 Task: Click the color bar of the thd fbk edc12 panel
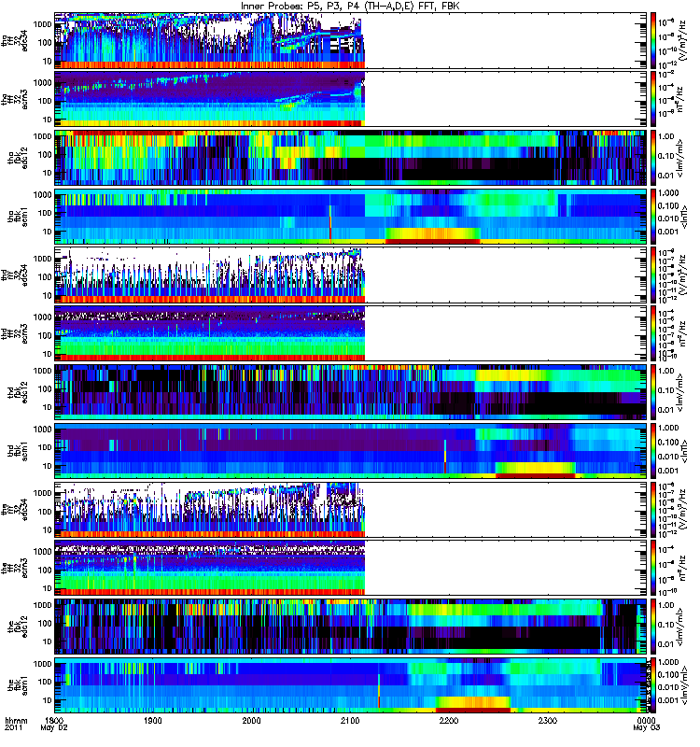[652, 392]
